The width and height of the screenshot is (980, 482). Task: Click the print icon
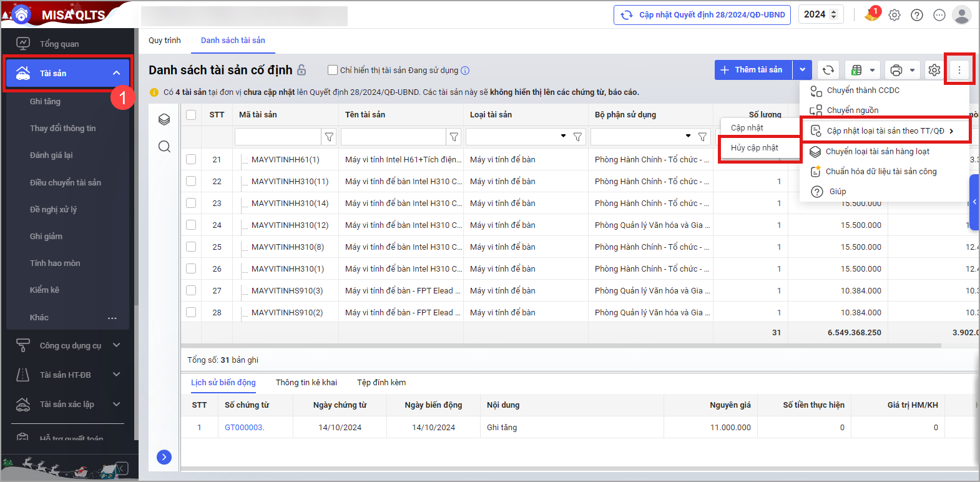pos(896,70)
